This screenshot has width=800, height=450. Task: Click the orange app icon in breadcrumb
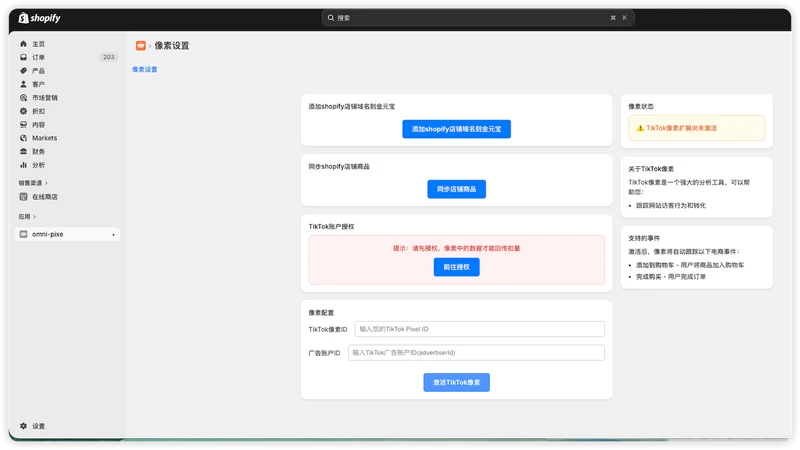(141, 45)
